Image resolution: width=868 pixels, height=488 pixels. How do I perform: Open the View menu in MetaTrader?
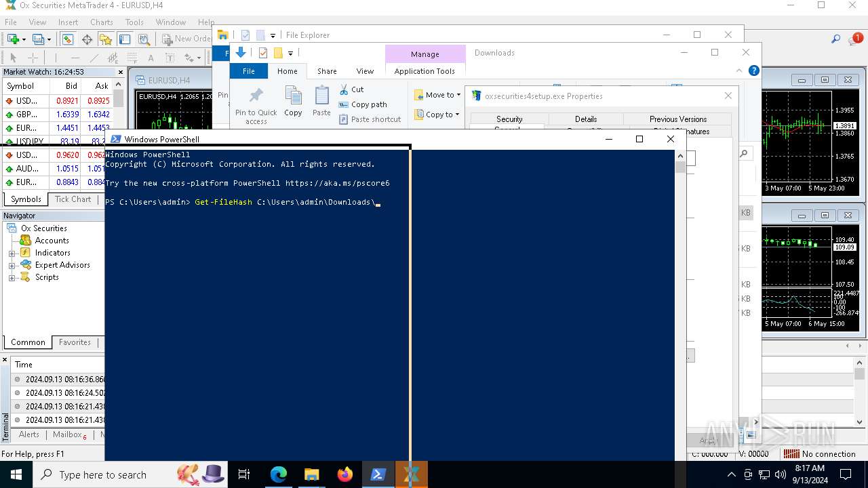37,22
